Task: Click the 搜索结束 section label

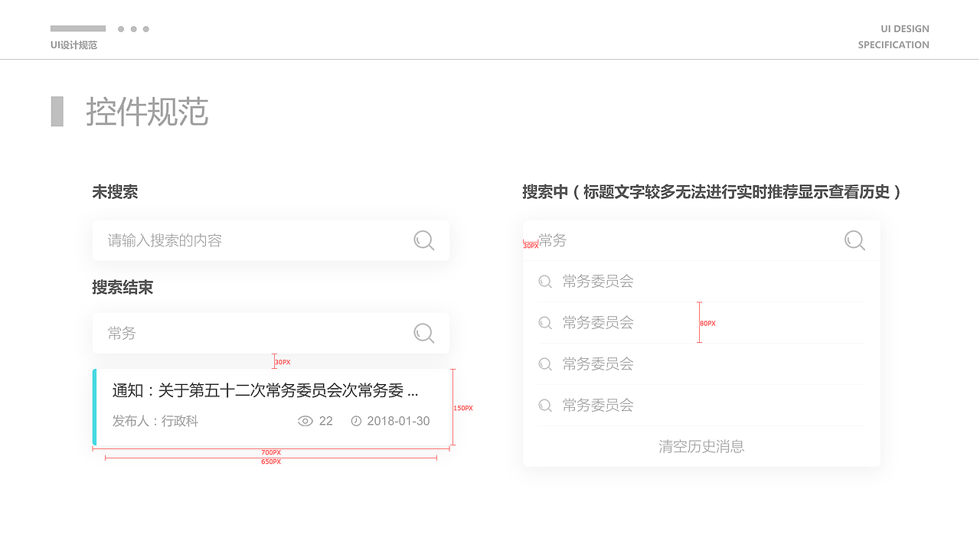Action: coord(122,287)
